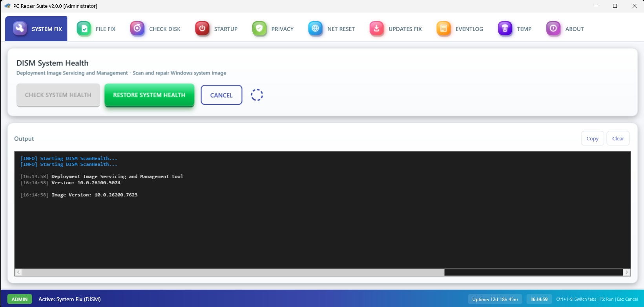Click the Startup red power icon
Viewport: 644px width, 307px height.
203,29
